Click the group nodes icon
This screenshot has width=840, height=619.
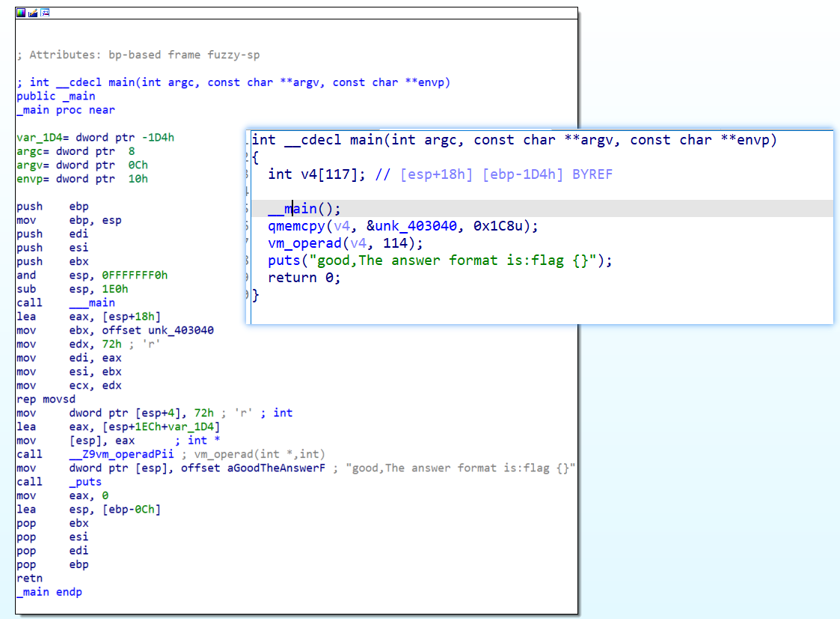tap(46, 13)
